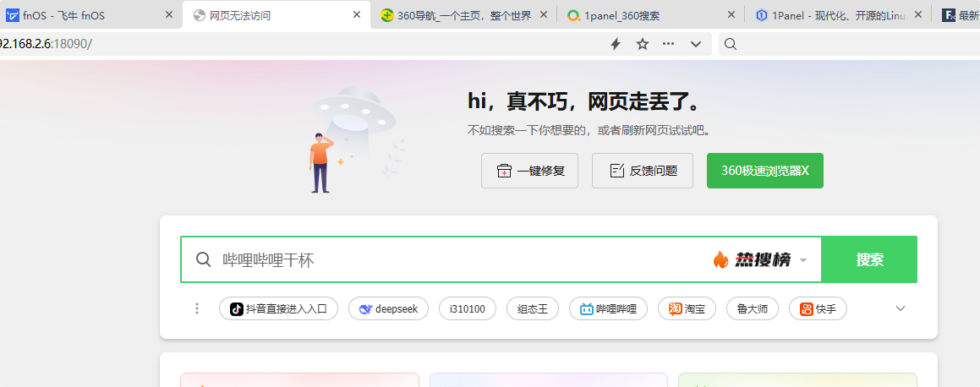Expand more shortcuts with the chevron

point(901,308)
